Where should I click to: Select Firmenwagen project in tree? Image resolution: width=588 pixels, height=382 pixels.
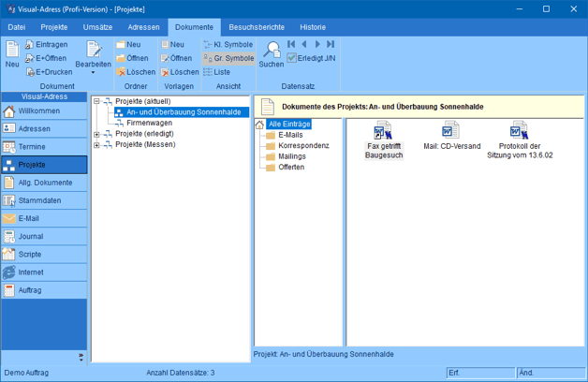[149, 123]
